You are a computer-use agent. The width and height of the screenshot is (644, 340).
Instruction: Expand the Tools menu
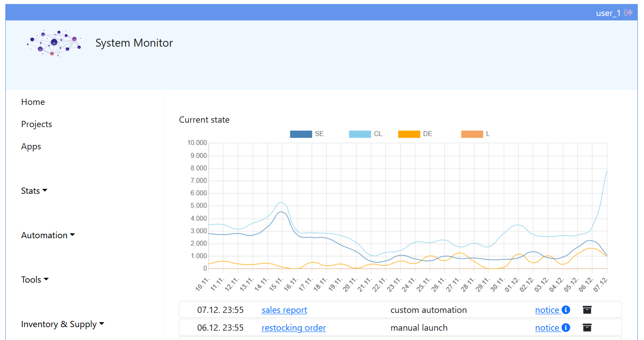tap(35, 280)
